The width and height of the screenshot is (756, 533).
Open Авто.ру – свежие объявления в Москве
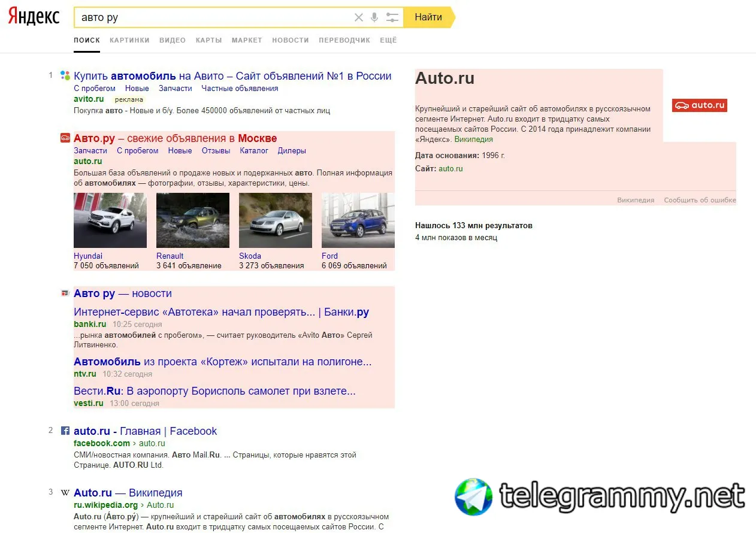[175, 138]
